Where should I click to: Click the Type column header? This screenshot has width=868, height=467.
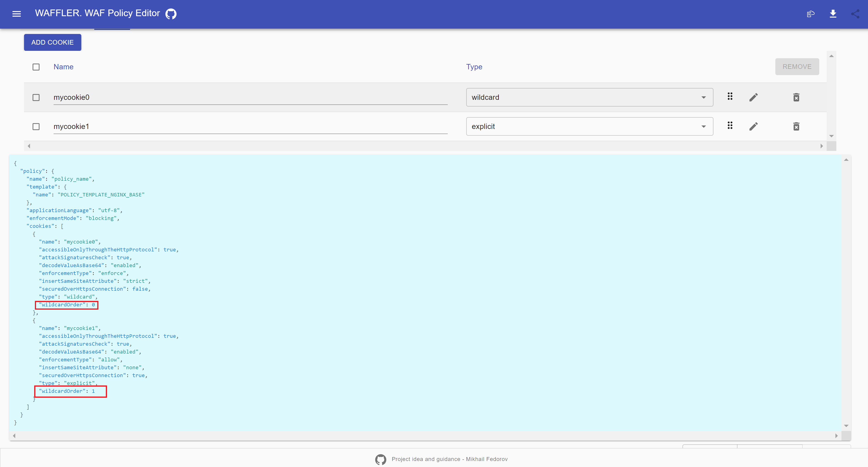tap(474, 67)
